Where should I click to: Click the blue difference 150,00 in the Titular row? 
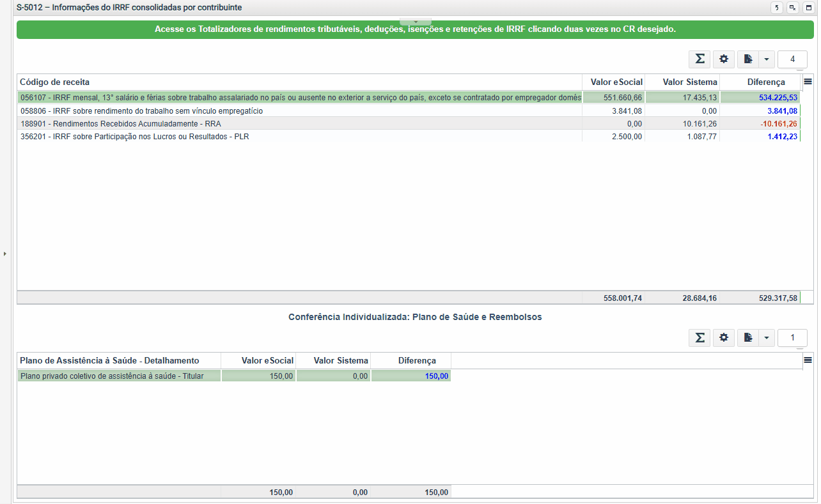[437, 376]
